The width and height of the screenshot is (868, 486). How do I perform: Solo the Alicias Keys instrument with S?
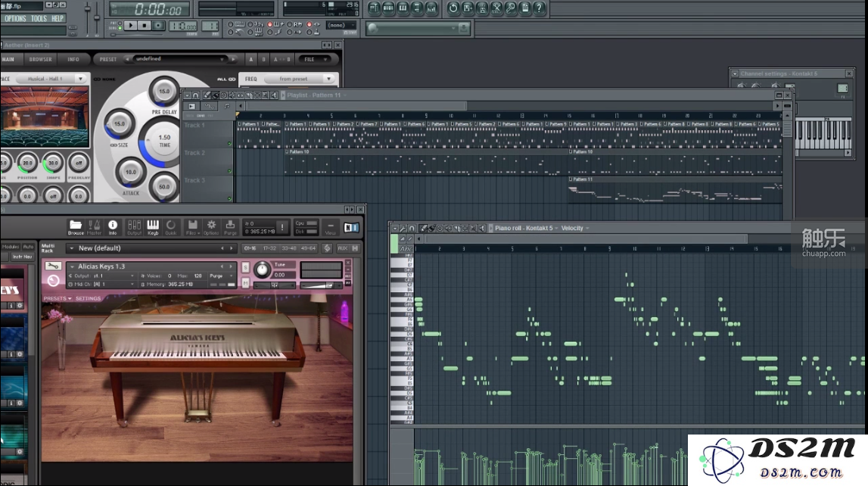pos(246,267)
